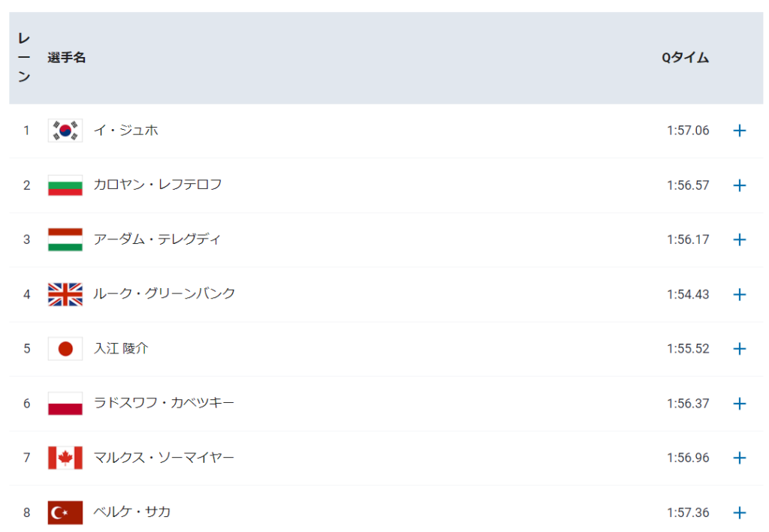Click the Poland flag icon

[x=65, y=404]
